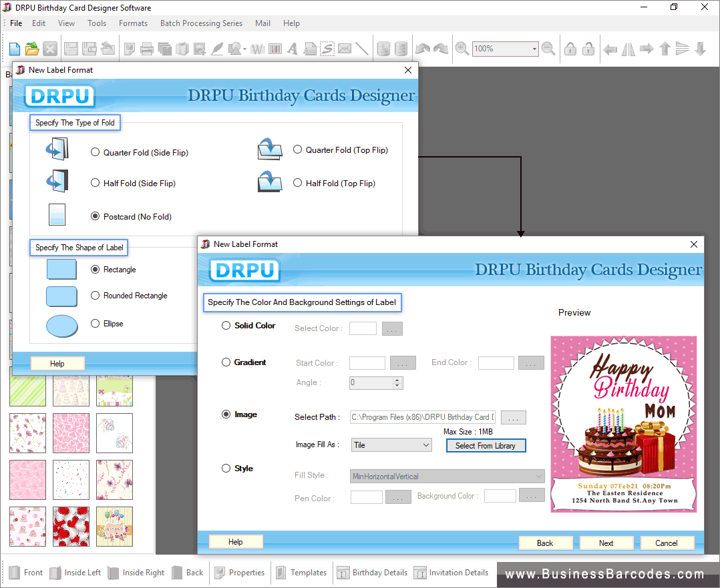Open the File menu
The height and width of the screenshot is (588, 720).
tap(16, 23)
